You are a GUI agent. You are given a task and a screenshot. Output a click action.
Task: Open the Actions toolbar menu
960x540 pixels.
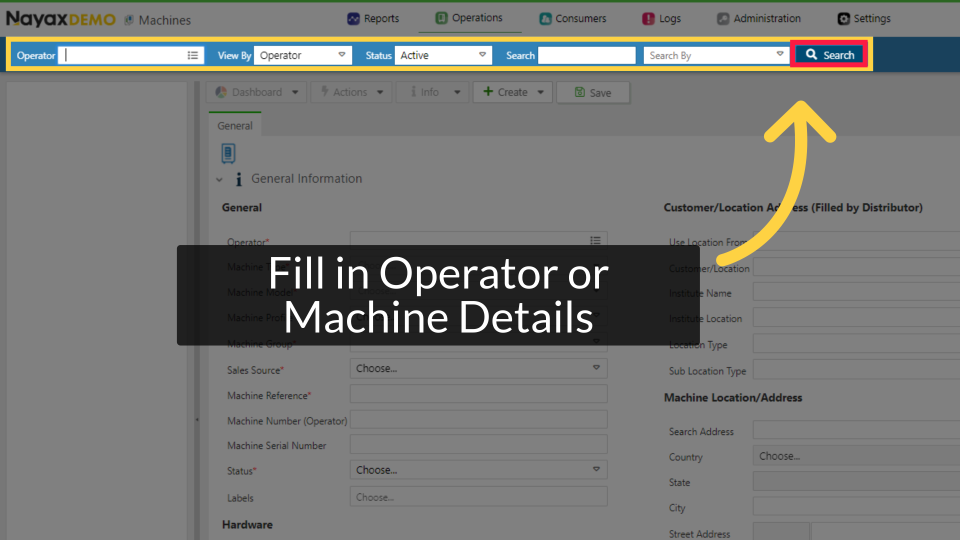tap(348, 92)
